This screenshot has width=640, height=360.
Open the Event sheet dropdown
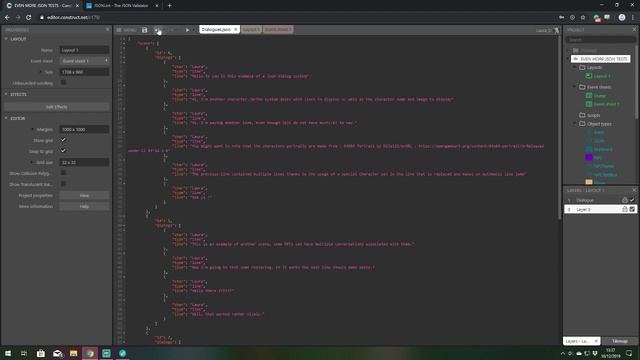pyautogui.click(x=84, y=61)
